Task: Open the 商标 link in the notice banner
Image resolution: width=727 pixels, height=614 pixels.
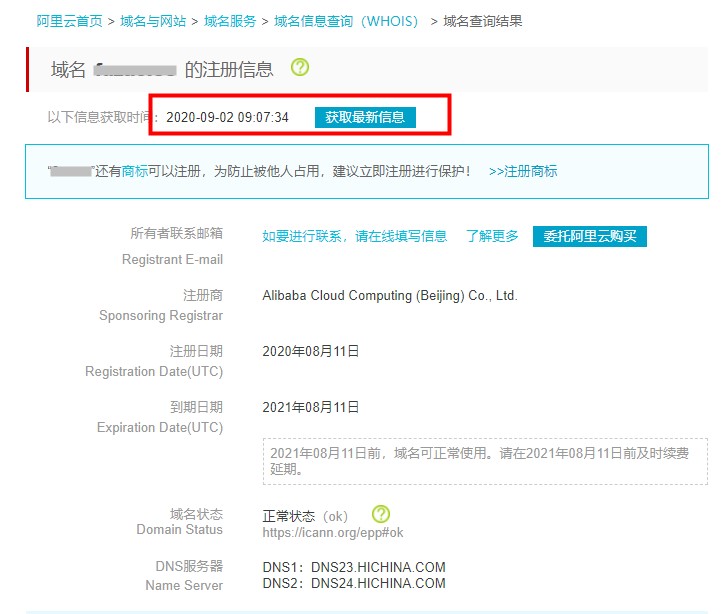Action: pos(134,171)
